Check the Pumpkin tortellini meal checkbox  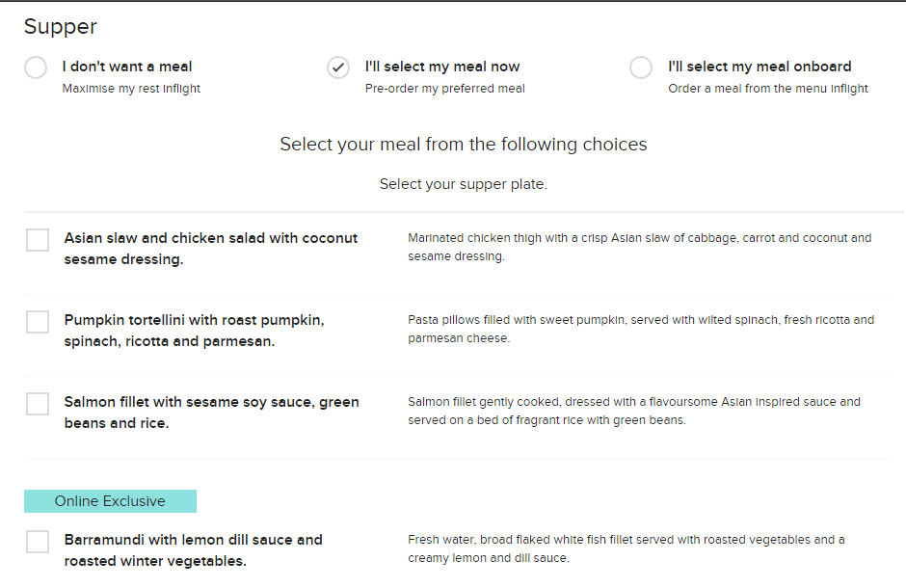tap(38, 322)
